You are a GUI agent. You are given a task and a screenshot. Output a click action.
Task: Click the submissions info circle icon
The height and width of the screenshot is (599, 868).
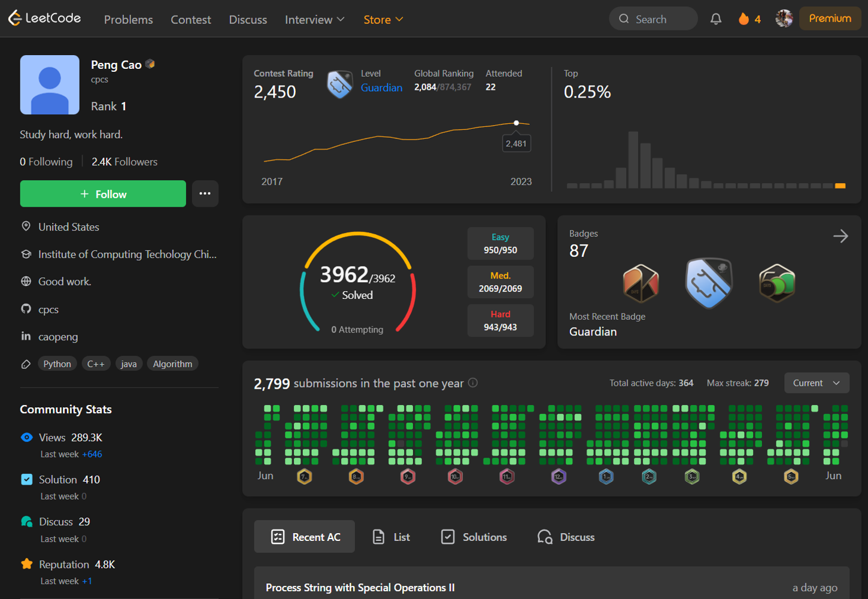click(x=473, y=383)
